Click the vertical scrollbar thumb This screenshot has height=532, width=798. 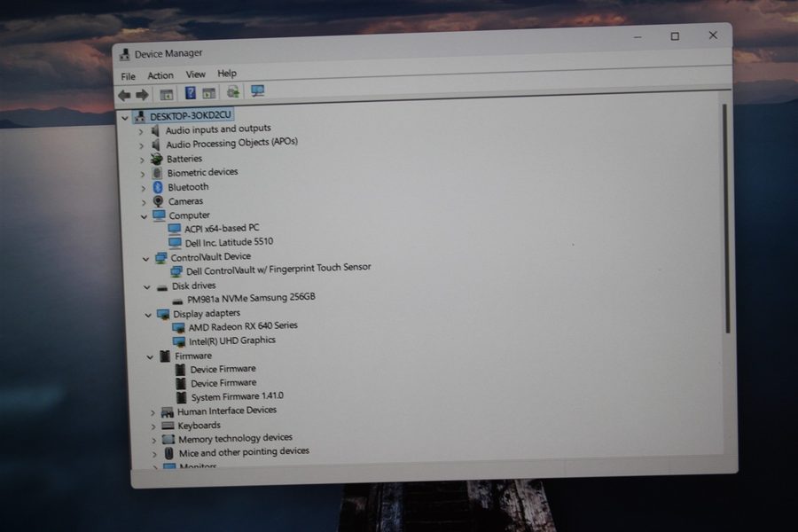tap(726, 219)
